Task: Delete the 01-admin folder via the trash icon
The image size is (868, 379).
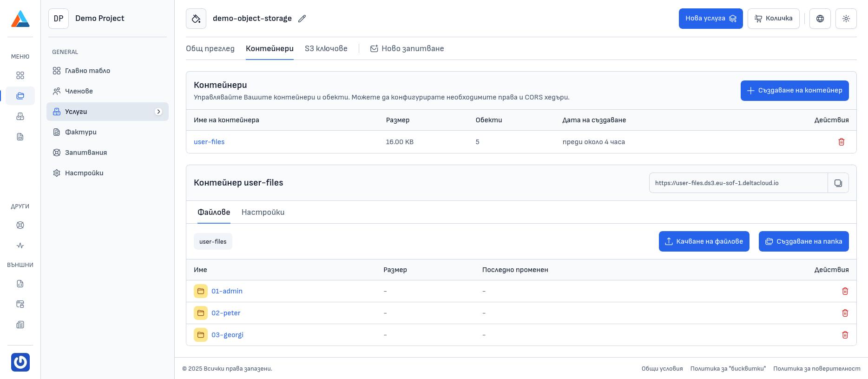Action: tap(845, 291)
